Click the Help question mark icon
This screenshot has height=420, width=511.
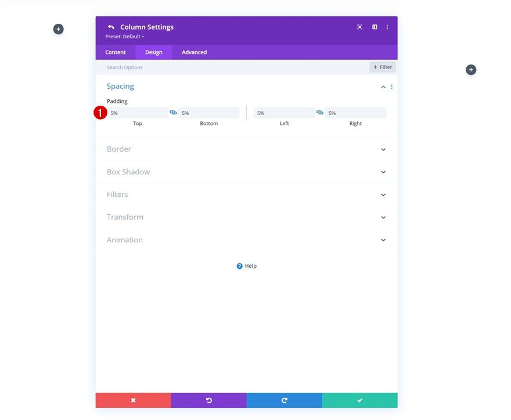(x=239, y=265)
